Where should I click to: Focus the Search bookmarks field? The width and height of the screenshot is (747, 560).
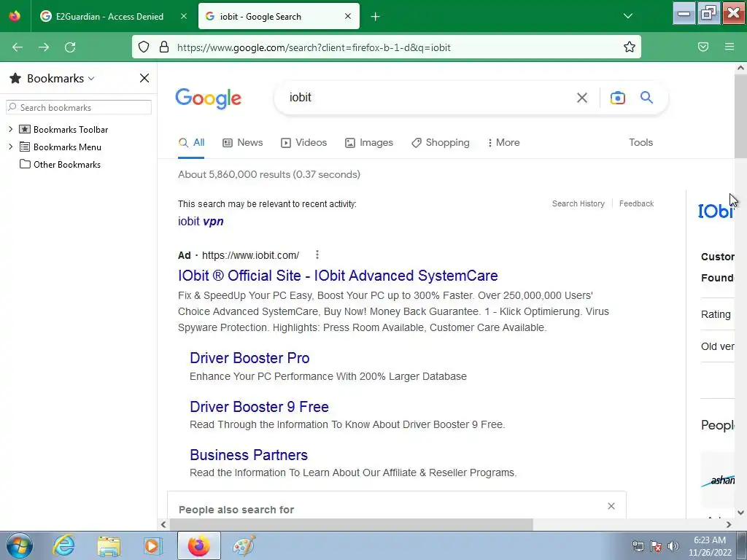click(x=79, y=107)
